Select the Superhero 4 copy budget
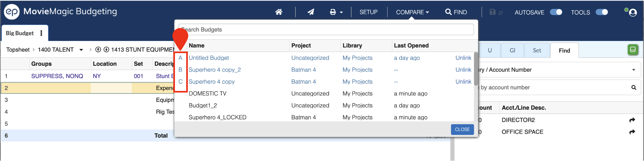 pyautogui.click(x=212, y=82)
